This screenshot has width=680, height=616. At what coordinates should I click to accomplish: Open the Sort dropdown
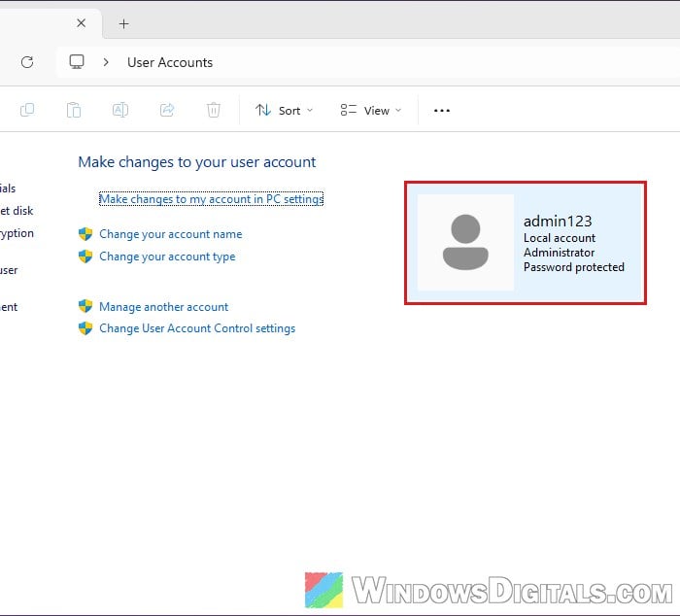(x=284, y=110)
